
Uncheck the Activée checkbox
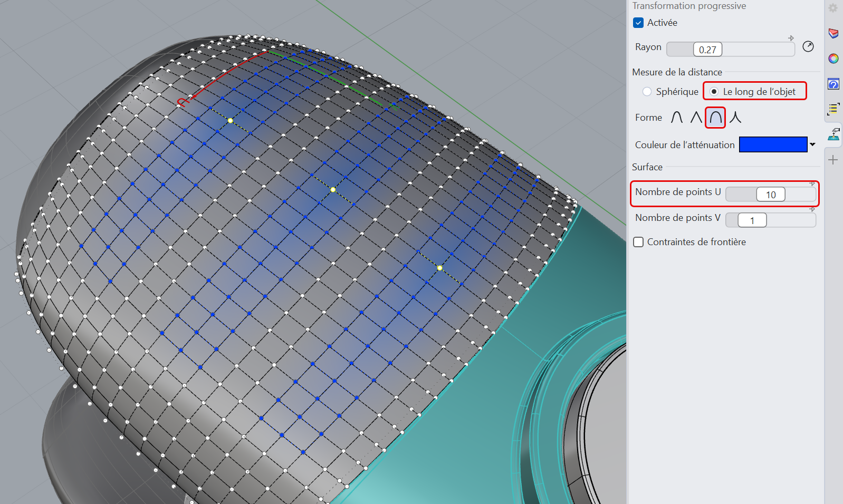(x=638, y=23)
